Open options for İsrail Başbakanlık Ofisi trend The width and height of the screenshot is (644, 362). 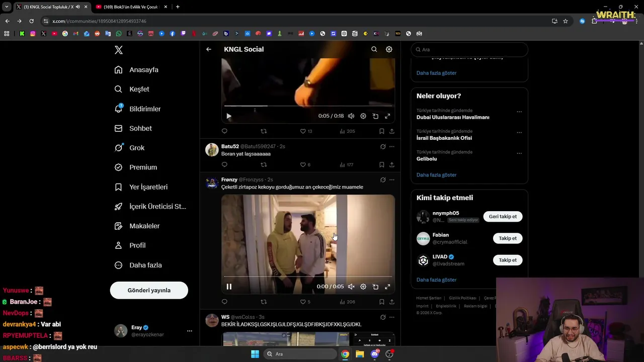(x=519, y=133)
